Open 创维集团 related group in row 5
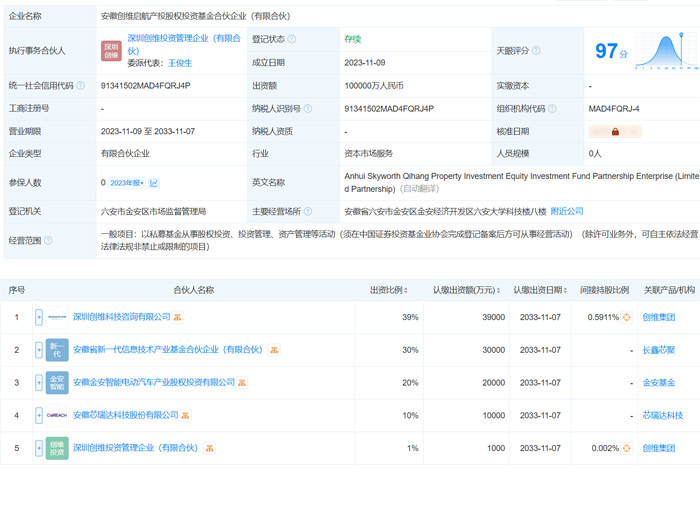The width and height of the screenshot is (700, 523). click(659, 448)
